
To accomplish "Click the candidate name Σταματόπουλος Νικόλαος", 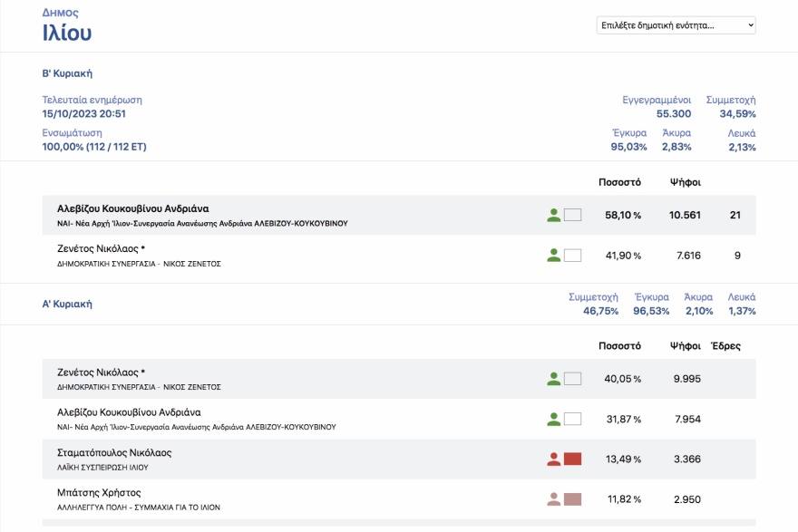I will point(113,453).
